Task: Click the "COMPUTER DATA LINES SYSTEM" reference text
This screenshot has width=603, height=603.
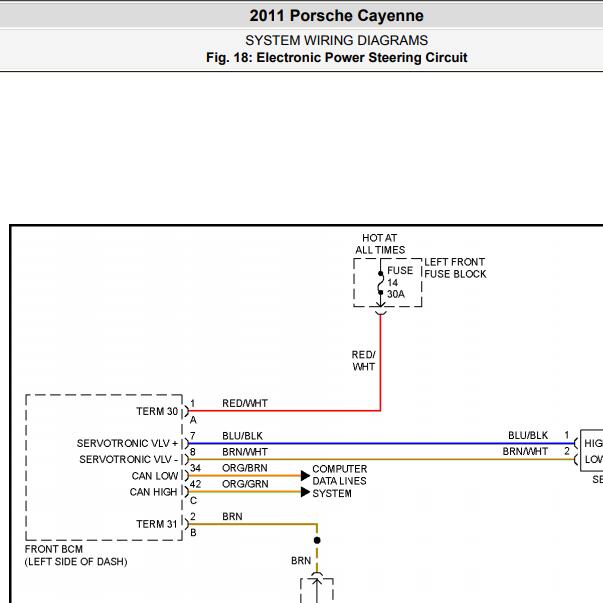Action: [340, 481]
